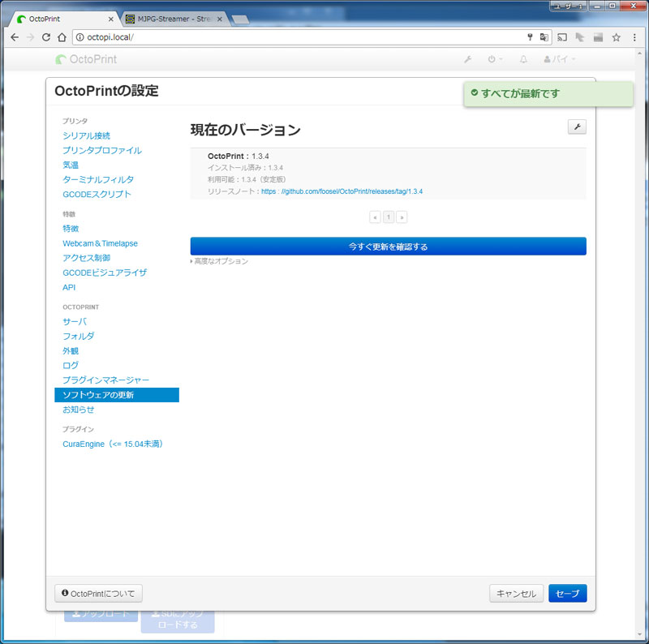Viewport: 649px width, 644px height.
Task: Bookmark the page with the star icon
Action: (x=617, y=37)
